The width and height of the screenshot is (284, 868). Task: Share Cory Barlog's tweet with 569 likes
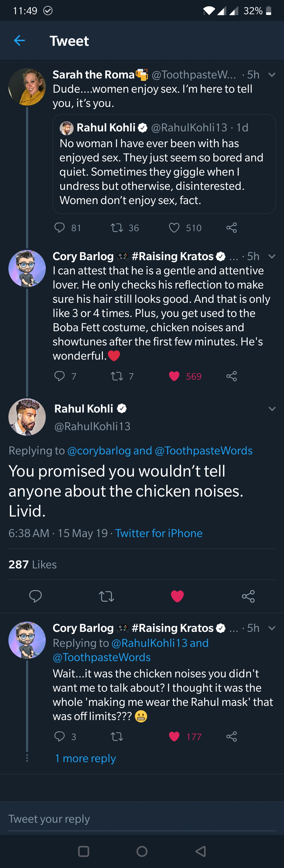click(231, 376)
